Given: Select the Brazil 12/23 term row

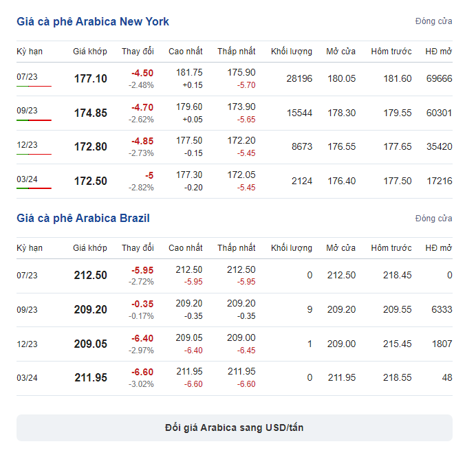Looking at the screenshot, I should coord(235,344).
